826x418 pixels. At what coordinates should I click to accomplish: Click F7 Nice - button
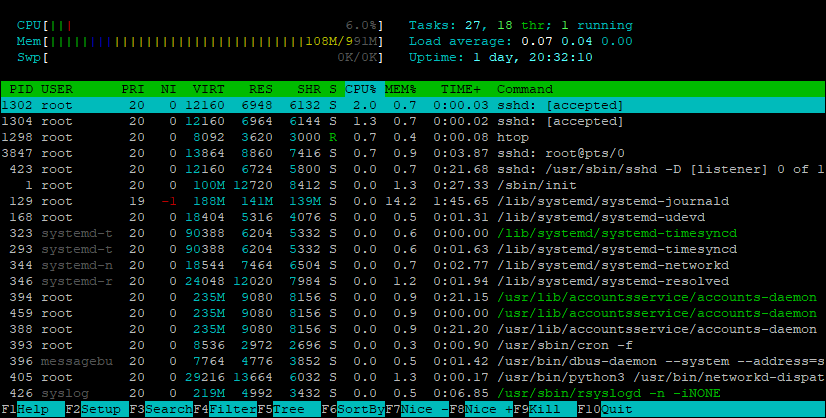pos(417,410)
